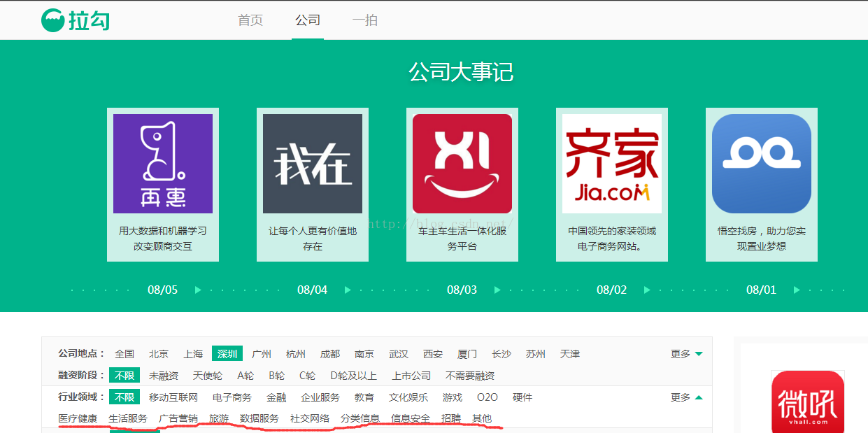Select the 08/02 timeline date
The width and height of the screenshot is (868, 433).
coord(611,290)
